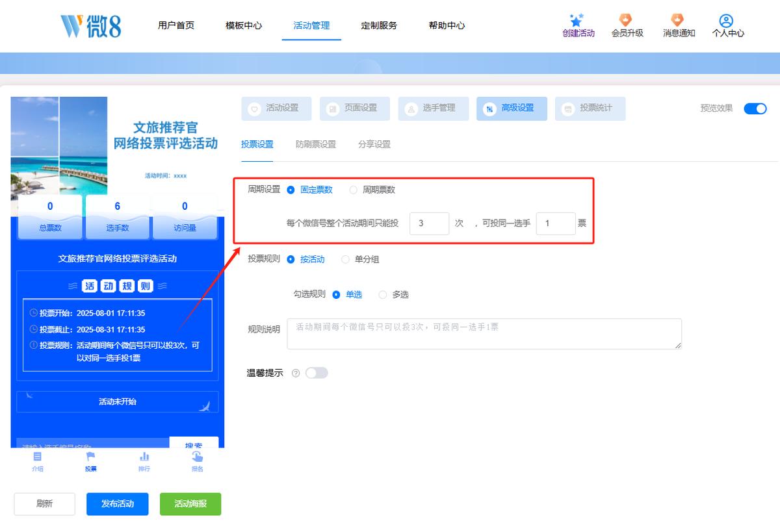Open 消息通知 icon
The height and width of the screenshot is (532, 780).
tap(677, 20)
